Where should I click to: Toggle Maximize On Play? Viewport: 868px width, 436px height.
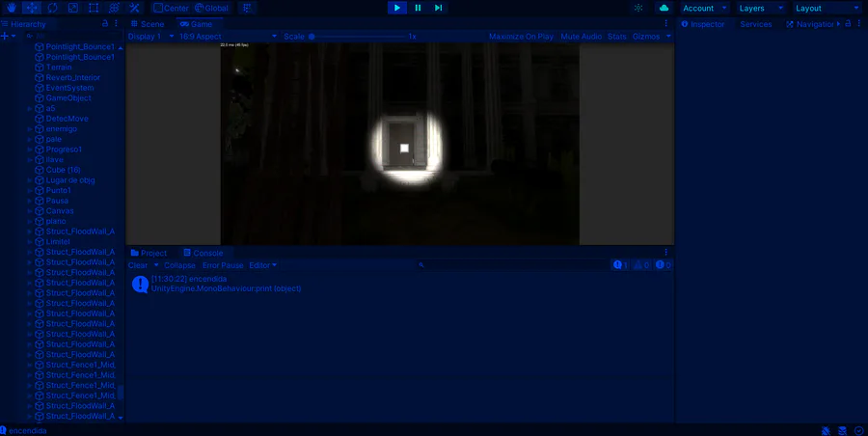click(x=521, y=37)
